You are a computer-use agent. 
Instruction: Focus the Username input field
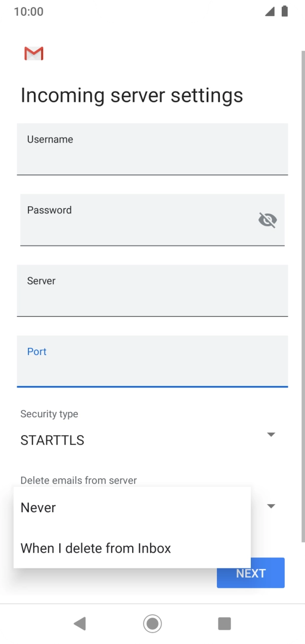pyautogui.click(x=152, y=149)
